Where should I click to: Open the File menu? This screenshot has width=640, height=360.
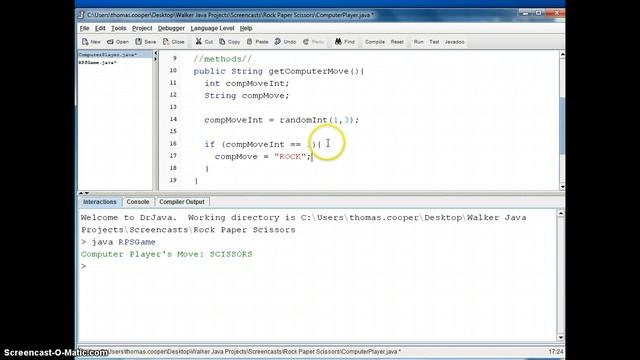84,28
